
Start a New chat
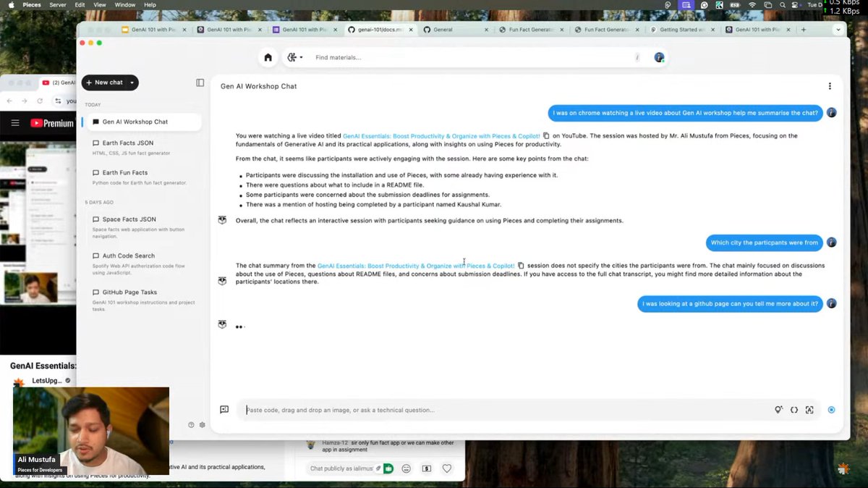tap(104, 83)
